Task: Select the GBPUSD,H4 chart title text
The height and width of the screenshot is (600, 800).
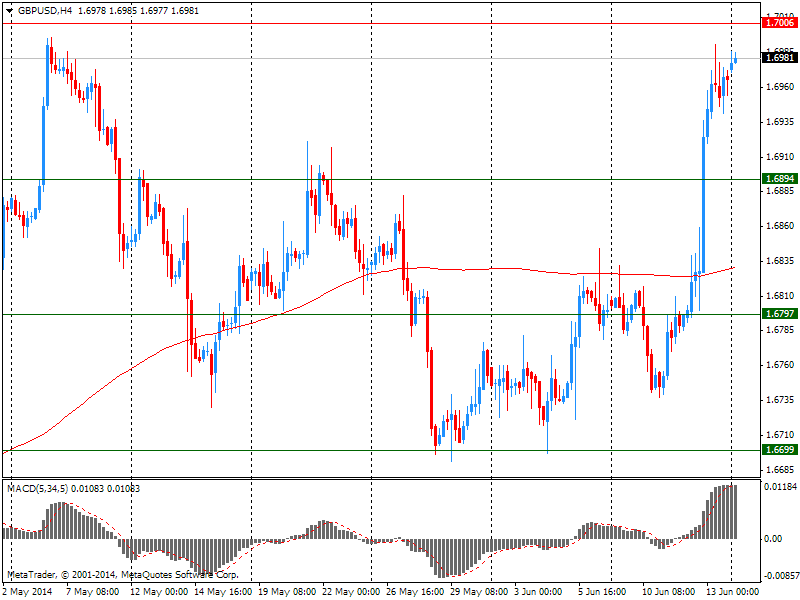Action: click(45, 11)
